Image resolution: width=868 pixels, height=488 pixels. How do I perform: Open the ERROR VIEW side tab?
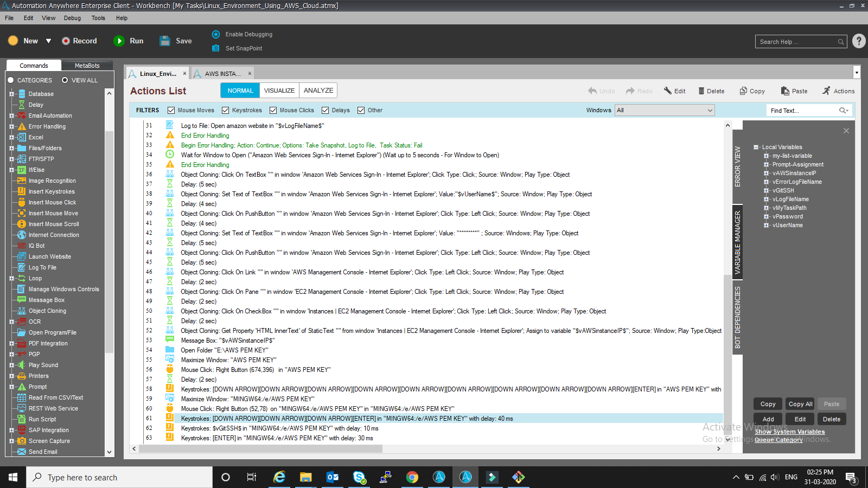point(737,166)
